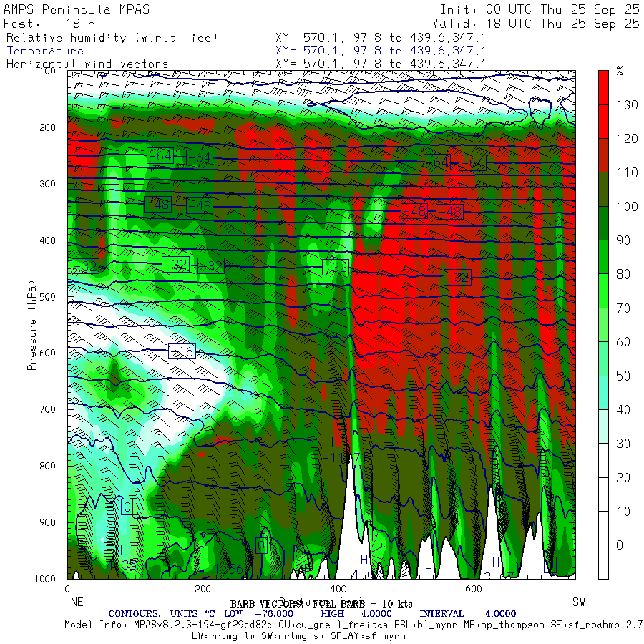Click the 'Model Info: MPASv8.2.3' line
The image size is (644, 644).
(x=354, y=625)
